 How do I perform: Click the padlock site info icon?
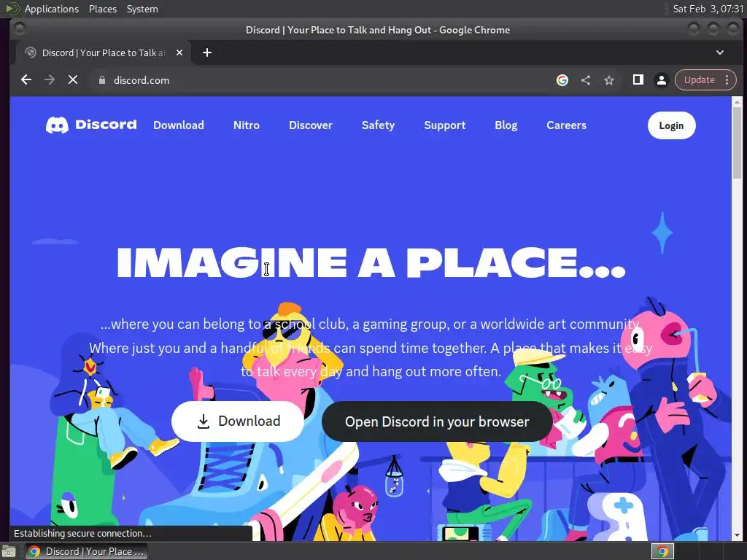(x=101, y=80)
